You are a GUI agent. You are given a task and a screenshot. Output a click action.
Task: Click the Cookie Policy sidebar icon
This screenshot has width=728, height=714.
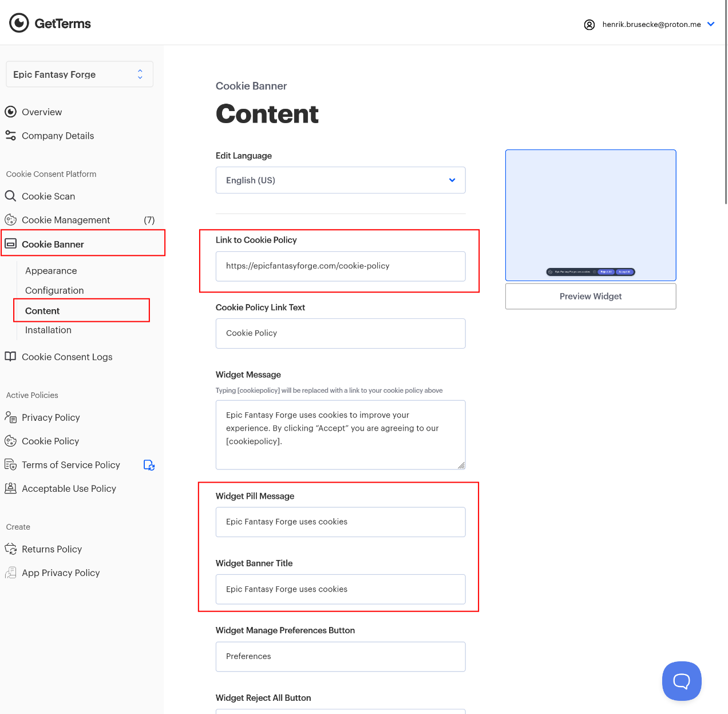click(x=10, y=441)
